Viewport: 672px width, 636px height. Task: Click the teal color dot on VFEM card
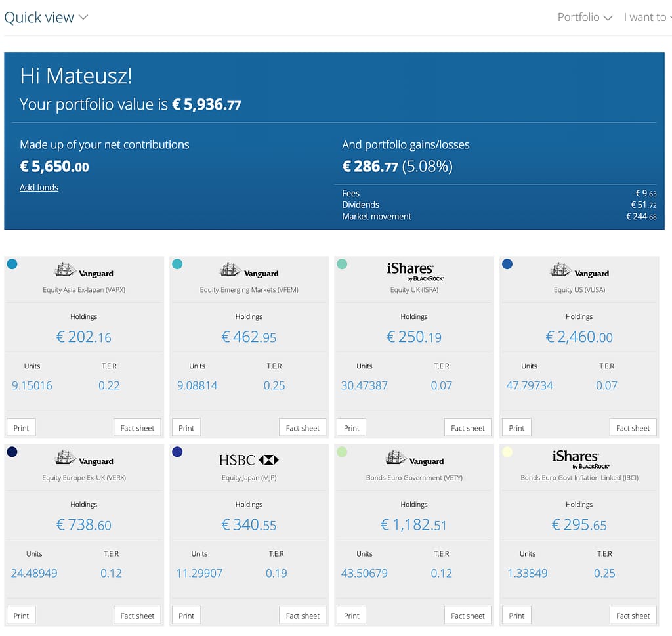pos(177,264)
